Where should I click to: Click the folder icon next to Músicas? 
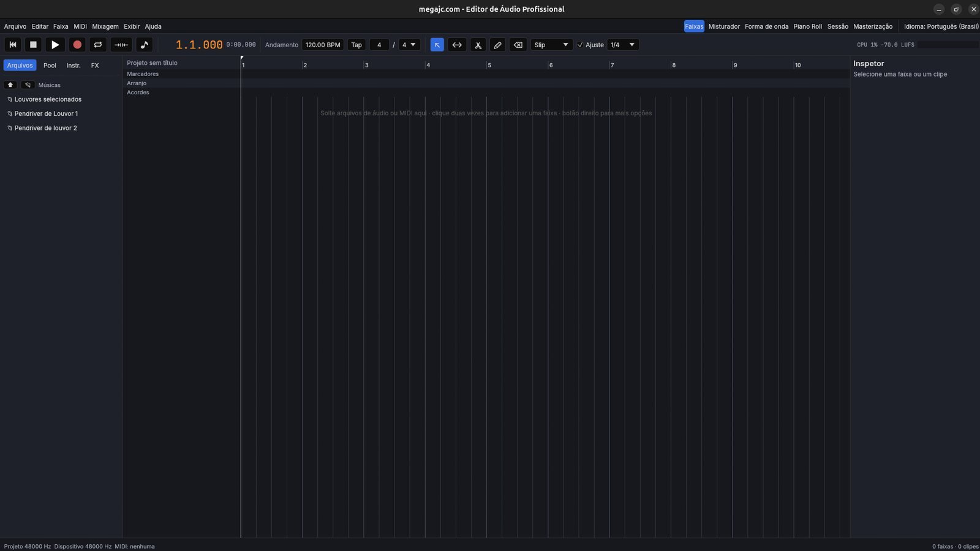[x=28, y=85]
